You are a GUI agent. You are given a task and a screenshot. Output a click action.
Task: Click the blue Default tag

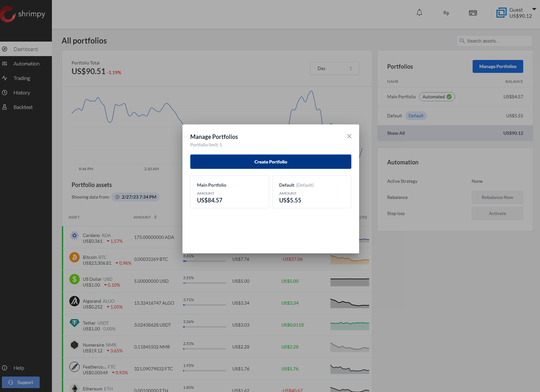click(x=416, y=116)
